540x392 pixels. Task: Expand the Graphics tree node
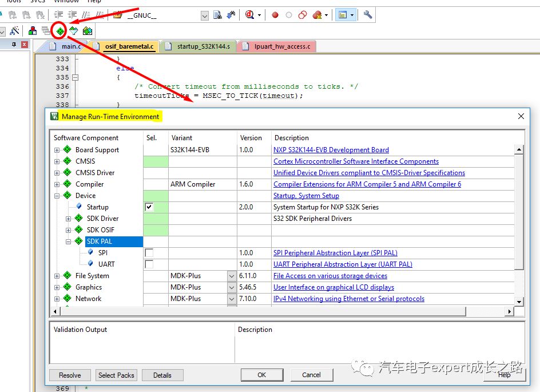point(57,287)
